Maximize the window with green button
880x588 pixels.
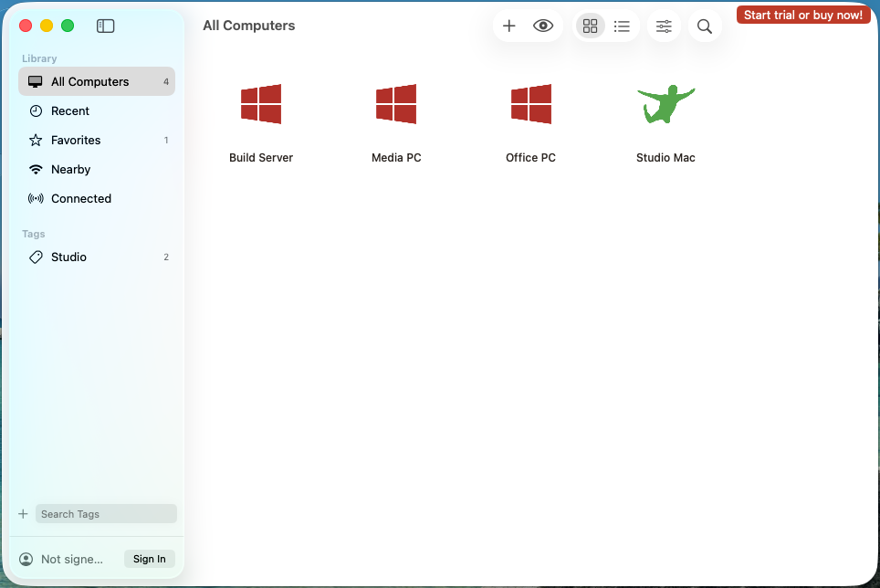(x=68, y=26)
